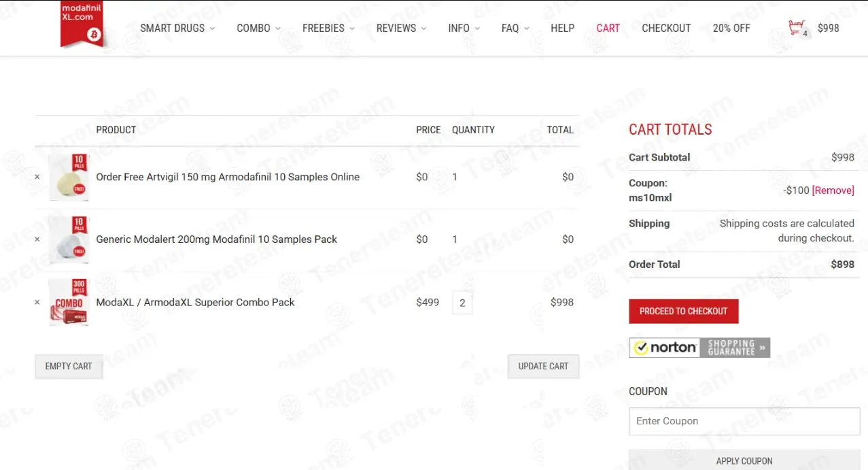This screenshot has height=470, width=868.
Task: Click Proceed to Checkout button
Action: 684,311
